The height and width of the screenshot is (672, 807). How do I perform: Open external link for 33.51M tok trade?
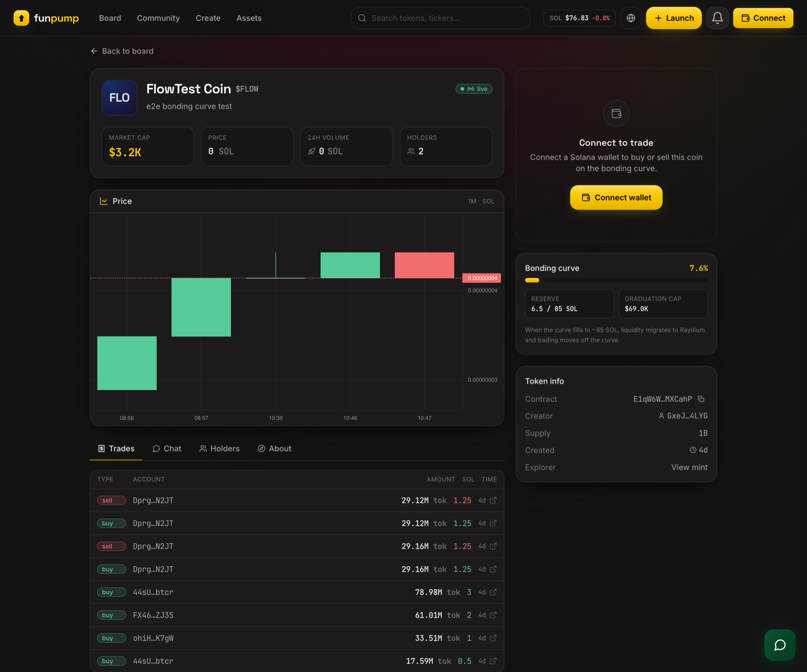(493, 638)
